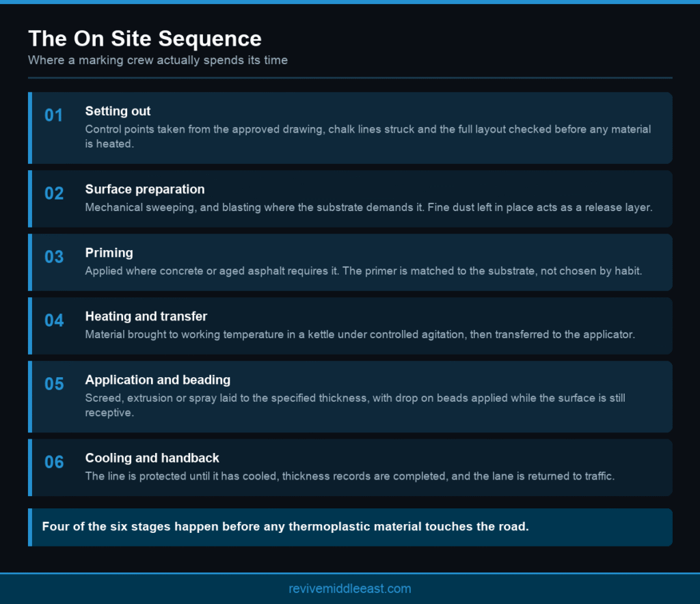Select the Setting out heading
700x604 pixels.
tap(118, 111)
